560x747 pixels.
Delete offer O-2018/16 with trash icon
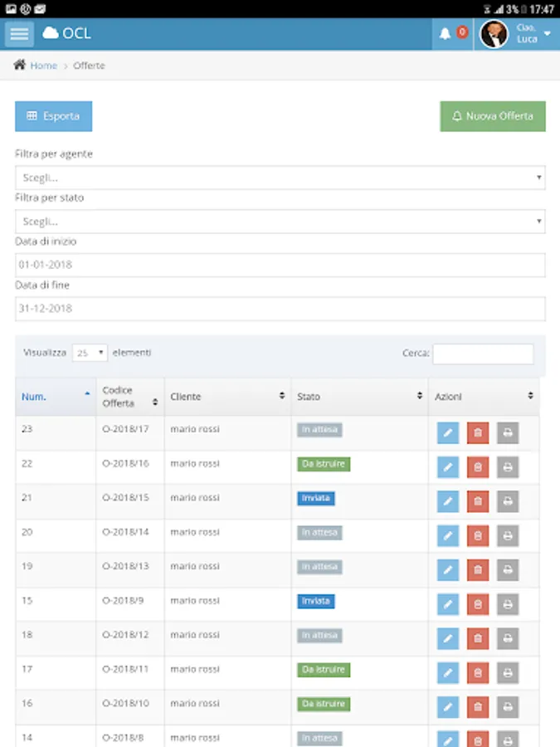point(478,466)
